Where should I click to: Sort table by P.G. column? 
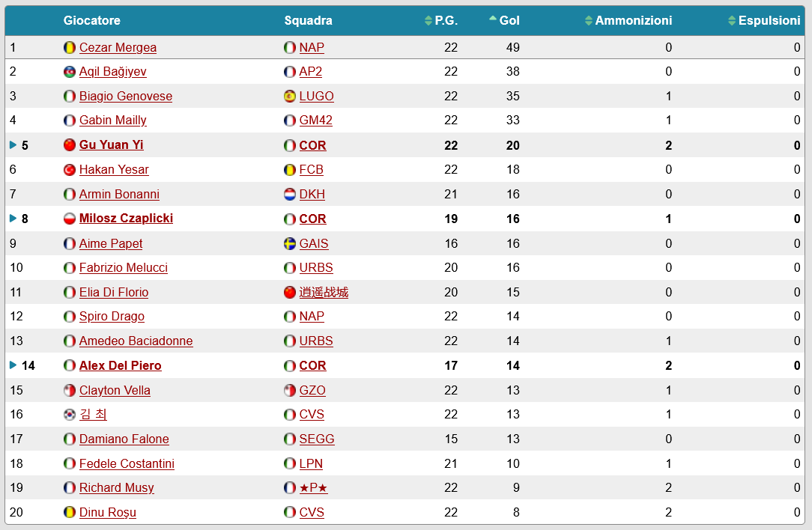(442, 21)
